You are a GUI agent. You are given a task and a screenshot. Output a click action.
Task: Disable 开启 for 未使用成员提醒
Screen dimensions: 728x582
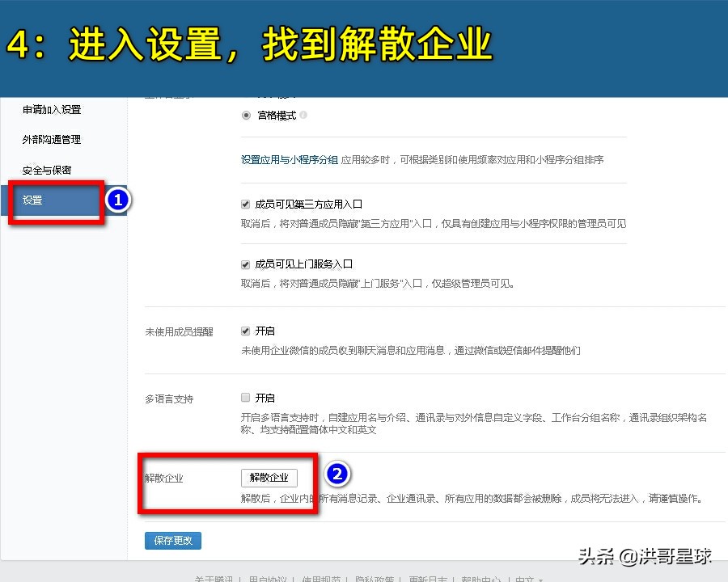[245, 330]
